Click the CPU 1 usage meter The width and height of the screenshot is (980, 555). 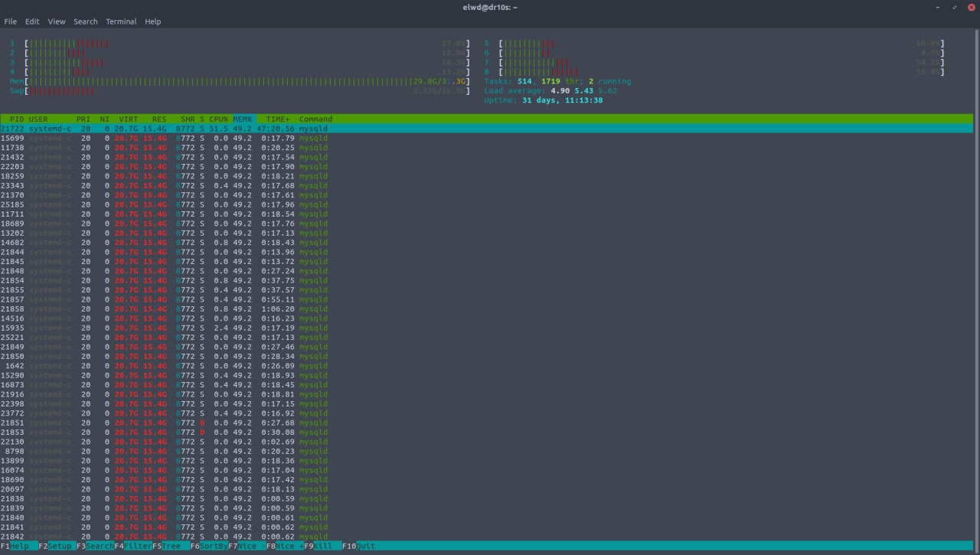[238, 44]
